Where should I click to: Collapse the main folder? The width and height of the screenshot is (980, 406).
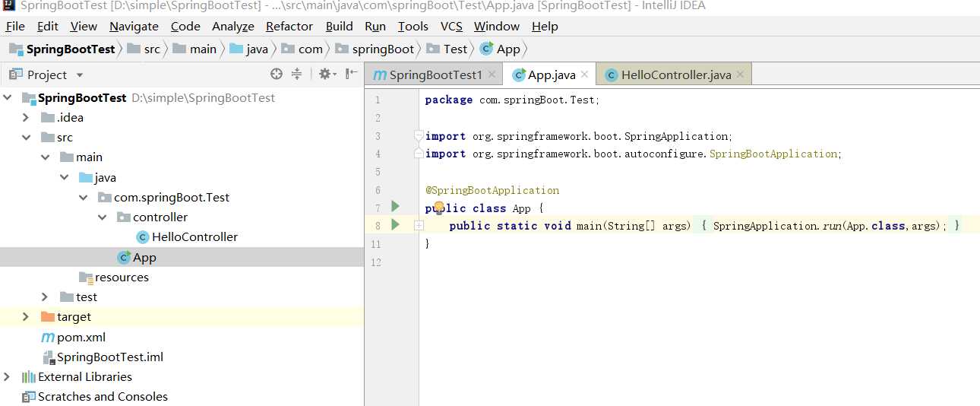(46, 157)
